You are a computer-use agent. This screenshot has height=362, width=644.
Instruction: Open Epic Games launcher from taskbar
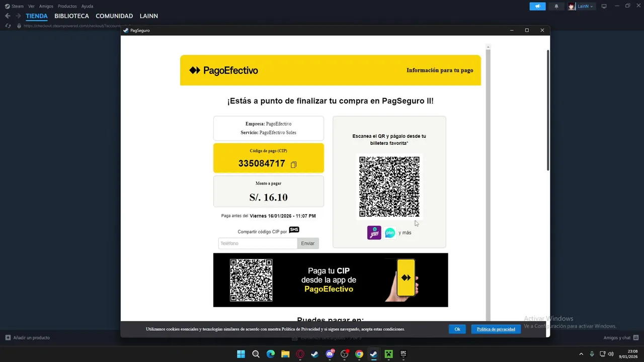(404, 354)
